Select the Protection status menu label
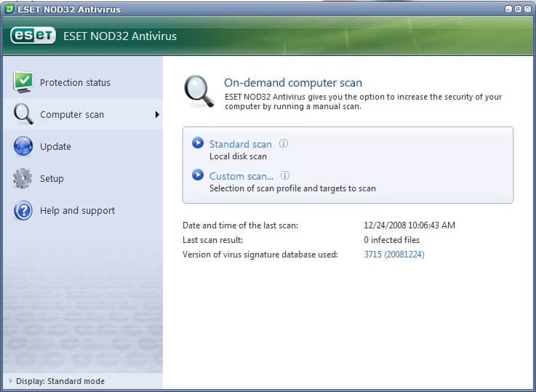Image resolution: width=536 pixels, height=392 pixels. point(75,82)
